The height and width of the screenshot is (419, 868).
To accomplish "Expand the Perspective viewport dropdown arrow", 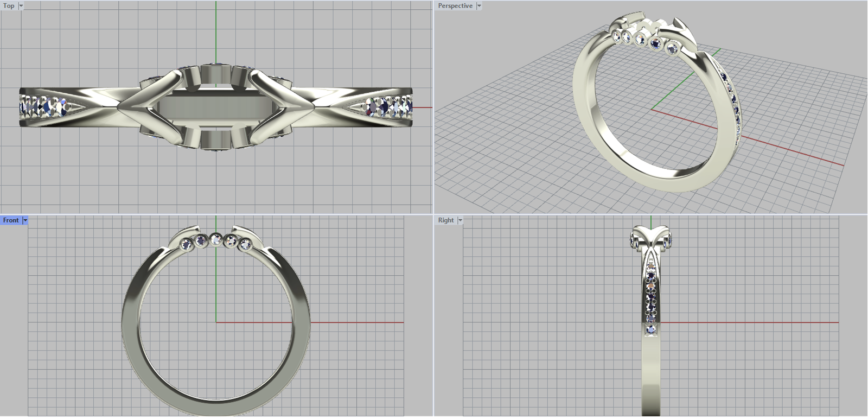I will [x=479, y=6].
